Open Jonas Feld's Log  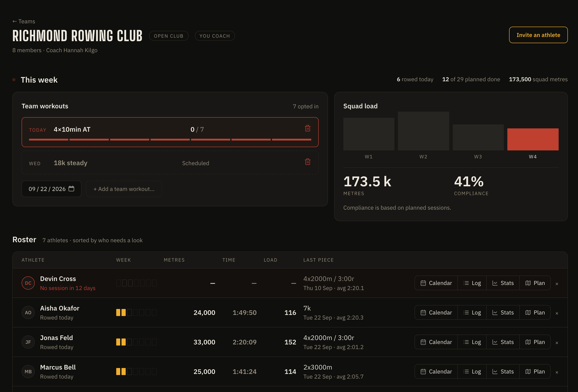472,342
